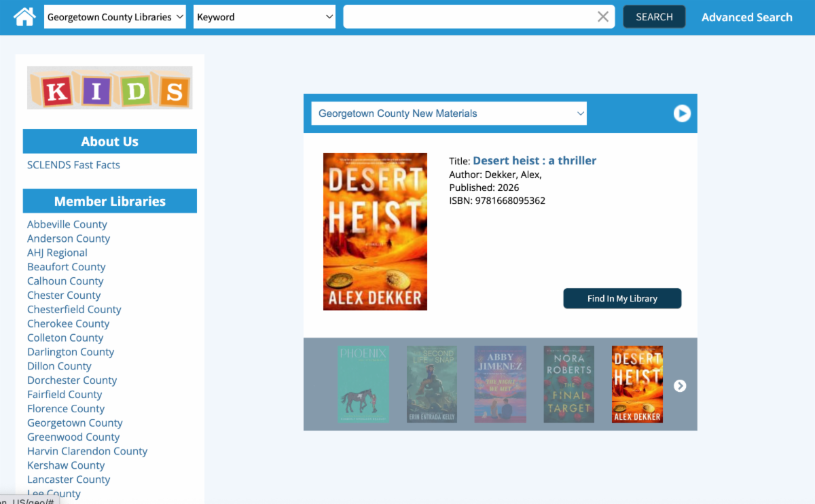The height and width of the screenshot is (504, 815).
Task: Open Dillon County library link
Action: (59, 366)
